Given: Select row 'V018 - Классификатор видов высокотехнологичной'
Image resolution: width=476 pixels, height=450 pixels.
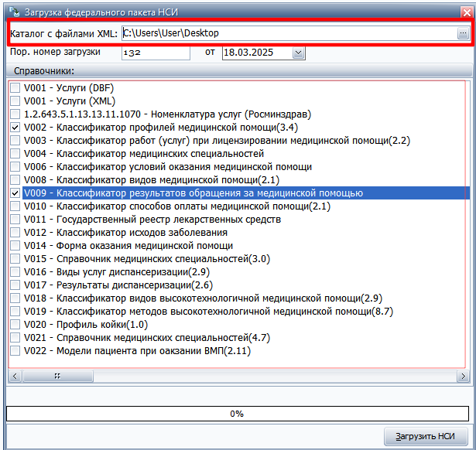Looking at the screenshot, I should (x=203, y=298).
